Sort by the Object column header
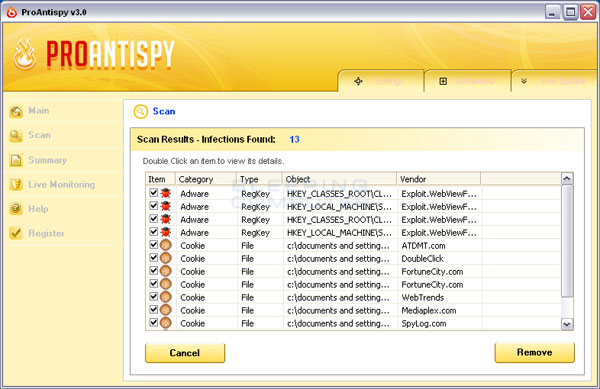Image resolution: width=600 pixels, height=389 pixels. pyautogui.click(x=339, y=179)
